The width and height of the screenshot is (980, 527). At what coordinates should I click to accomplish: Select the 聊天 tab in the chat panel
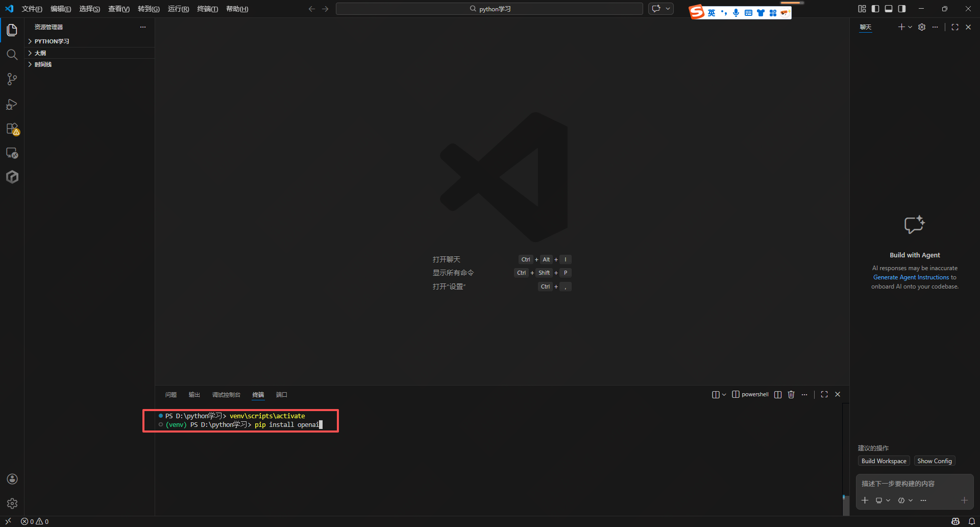coord(866,27)
